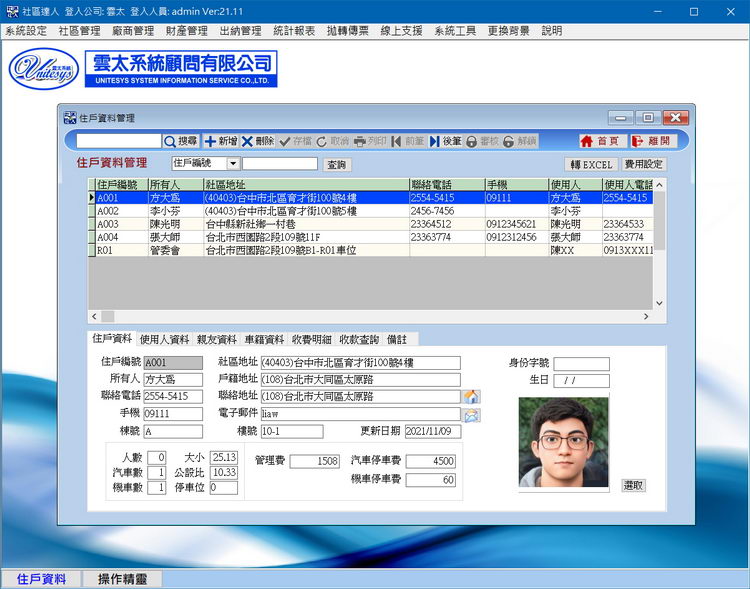This screenshot has width=750, height=589.
Task: Click the 新增 add record button
Action: click(220, 142)
